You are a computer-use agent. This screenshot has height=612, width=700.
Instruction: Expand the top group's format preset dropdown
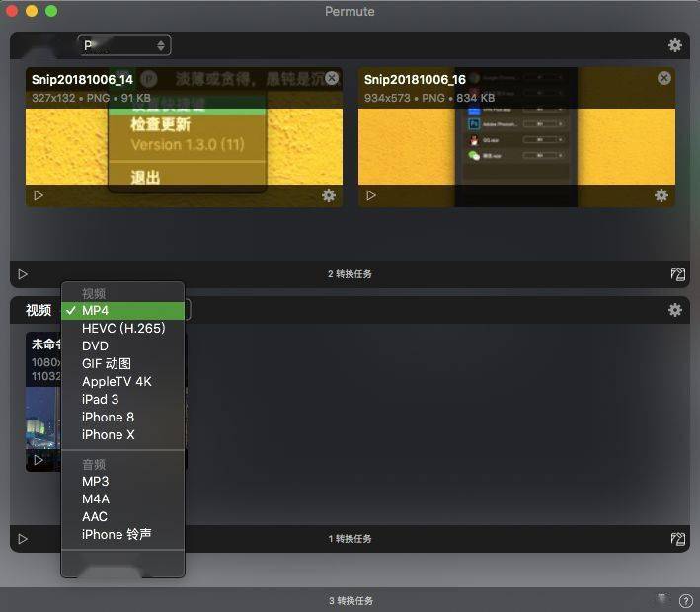point(124,45)
